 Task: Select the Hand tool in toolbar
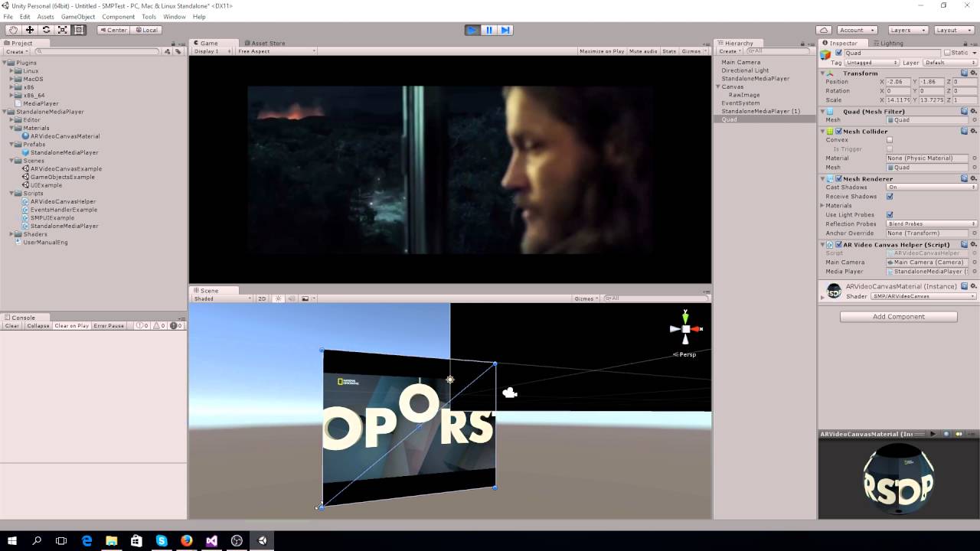click(13, 30)
